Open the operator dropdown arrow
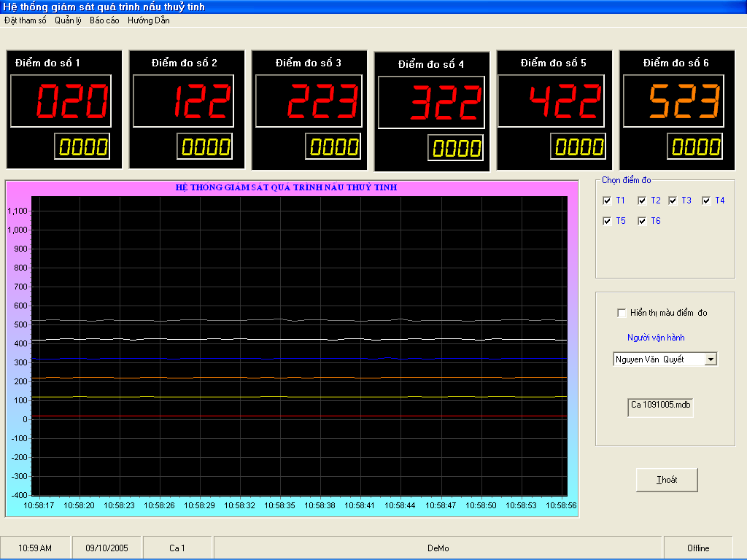 [711, 359]
